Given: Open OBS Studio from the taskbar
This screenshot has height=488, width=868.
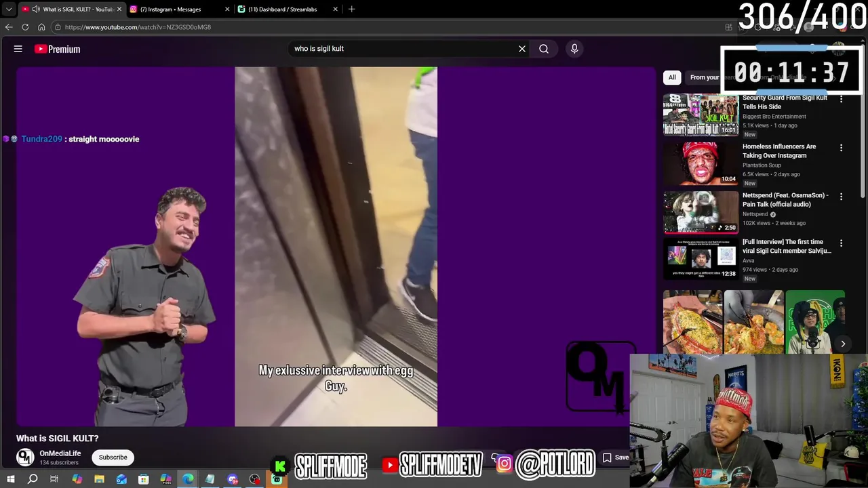Looking at the screenshot, I should tap(254, 479).
